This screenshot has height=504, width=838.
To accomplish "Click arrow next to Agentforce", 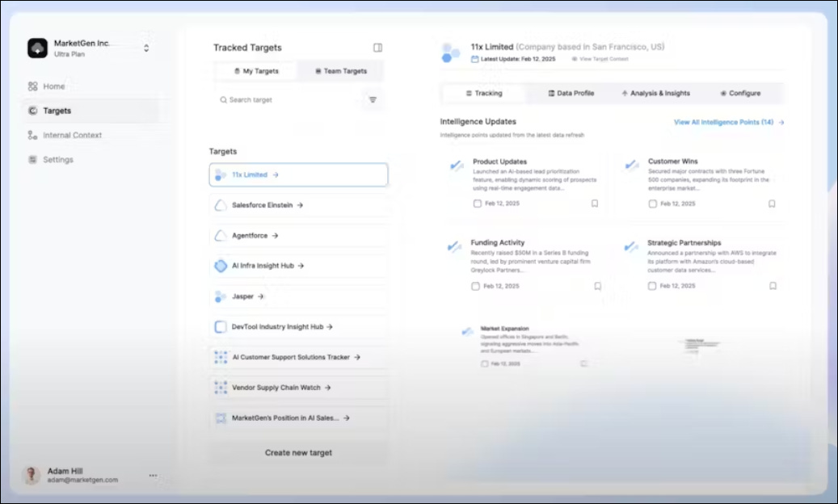I will pos(275,236).
